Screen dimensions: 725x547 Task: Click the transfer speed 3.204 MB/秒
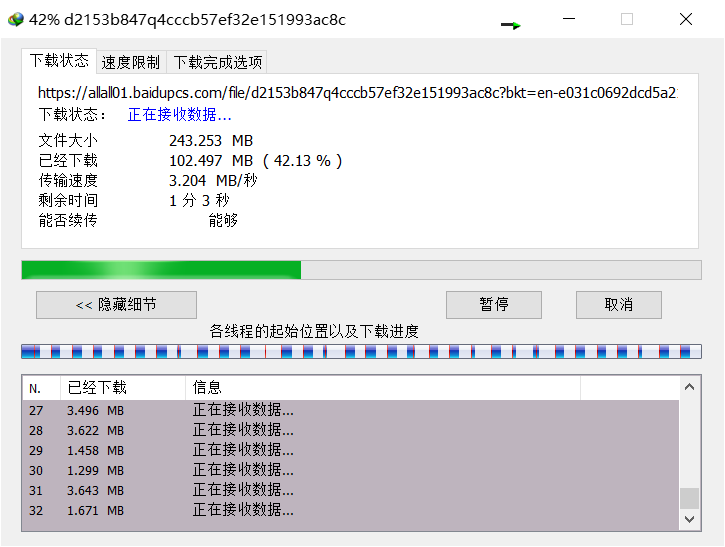click(x=213, y=180)
